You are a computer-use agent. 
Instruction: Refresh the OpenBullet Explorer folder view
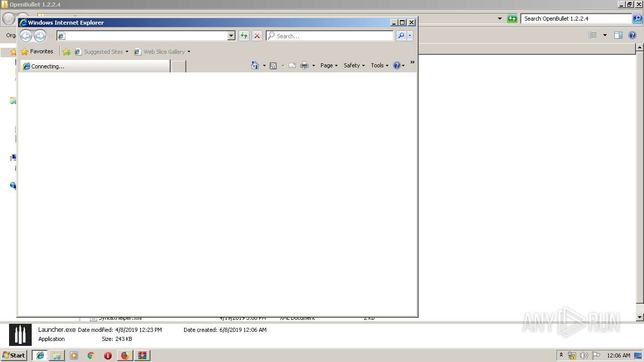512,19
